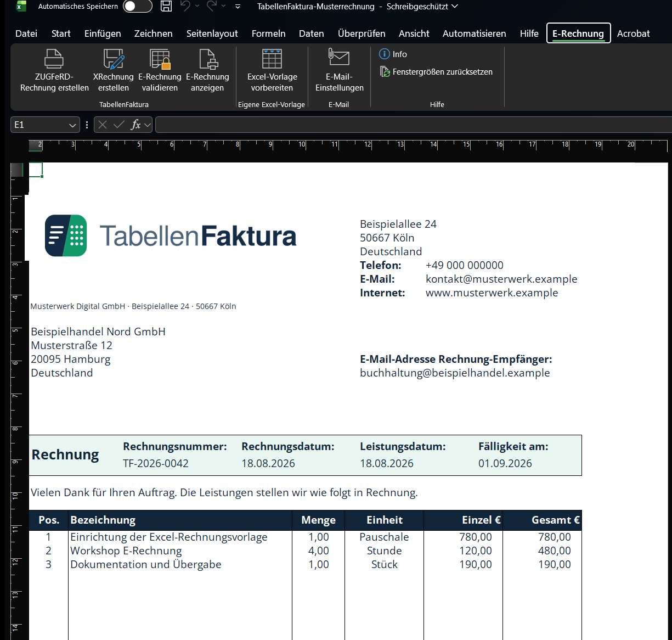The height and width of the screenshot is (640, 672).
Task: Switch to the Einfügen tab
Action: coord(103,33)
